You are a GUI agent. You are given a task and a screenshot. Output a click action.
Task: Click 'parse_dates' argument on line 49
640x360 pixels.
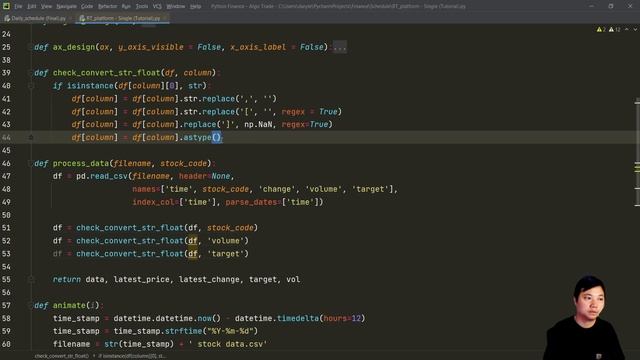point(251,202)
